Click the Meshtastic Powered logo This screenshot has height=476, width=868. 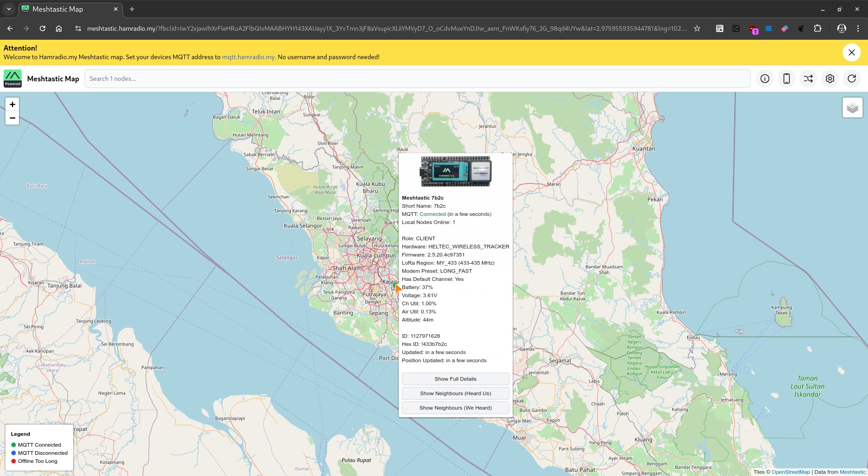pyautogui.click(x=13, y=79)
